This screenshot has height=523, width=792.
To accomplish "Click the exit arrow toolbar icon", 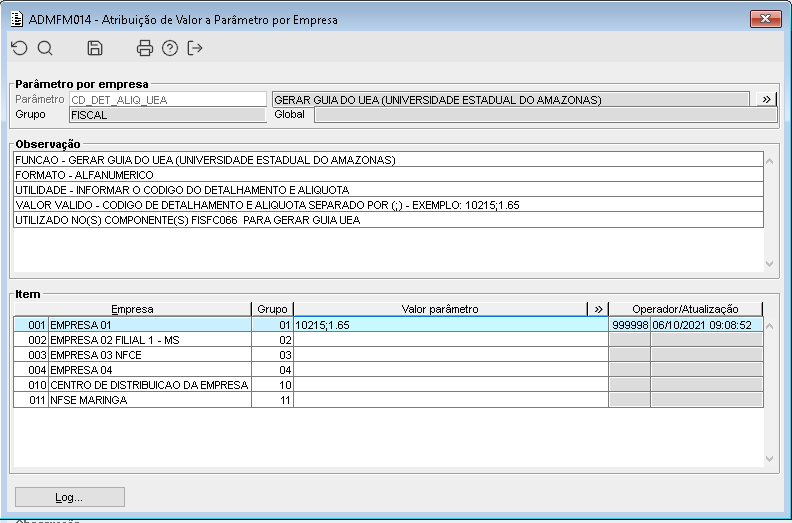I will (195, 48).
